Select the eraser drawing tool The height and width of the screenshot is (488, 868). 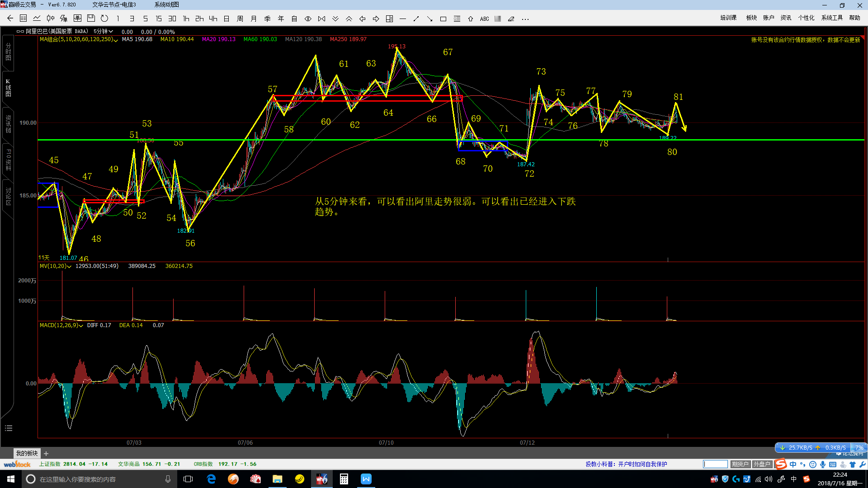[x=511, y=19]
